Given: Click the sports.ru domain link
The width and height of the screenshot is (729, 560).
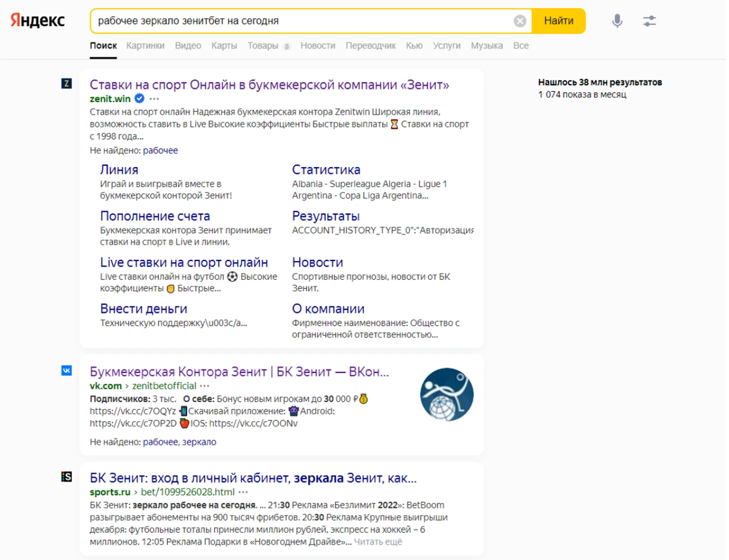Looking at the screenshot, I should coord(110,492).
